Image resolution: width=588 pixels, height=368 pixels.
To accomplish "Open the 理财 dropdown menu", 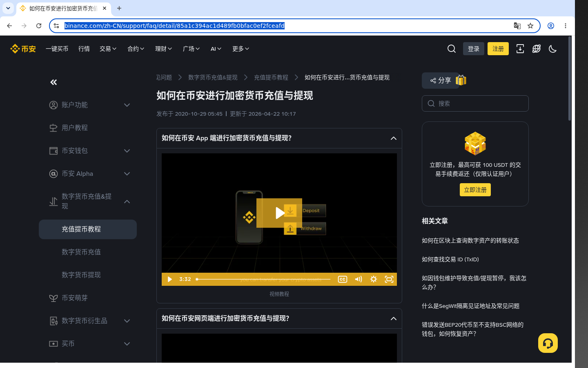I will [164, 49].
